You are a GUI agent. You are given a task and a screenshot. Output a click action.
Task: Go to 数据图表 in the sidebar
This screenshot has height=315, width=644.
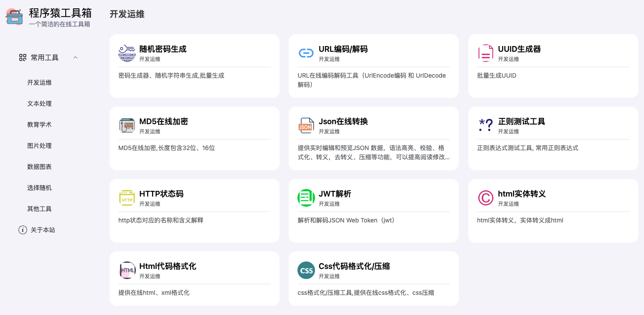[x=39, y=167]
